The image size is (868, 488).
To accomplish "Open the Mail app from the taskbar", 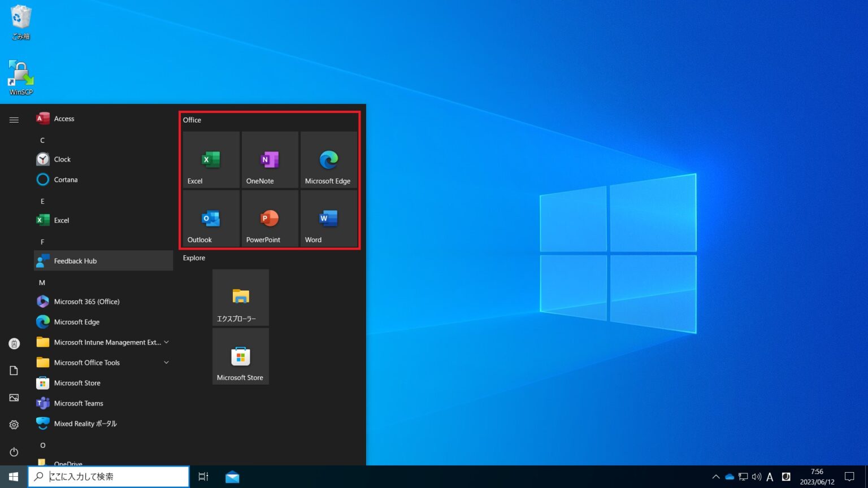I will (232, 477).
